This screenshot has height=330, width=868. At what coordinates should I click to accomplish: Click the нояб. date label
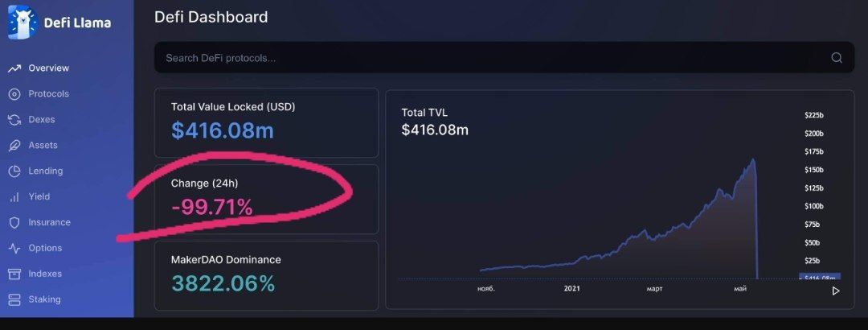point(486,289)
